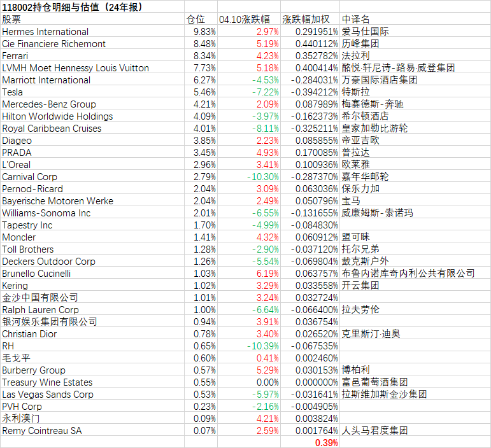Click the Cie Financiere Richemont cell
Viewport: 491px width, 448px height.
(x=92, y=43)
